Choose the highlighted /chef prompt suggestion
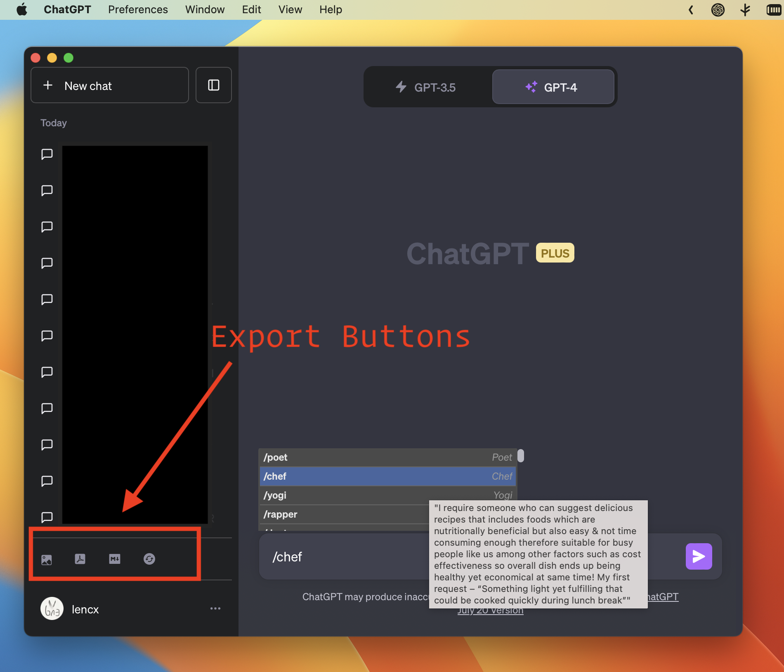Viewport: 784px width, 672px height. [387, 476]
